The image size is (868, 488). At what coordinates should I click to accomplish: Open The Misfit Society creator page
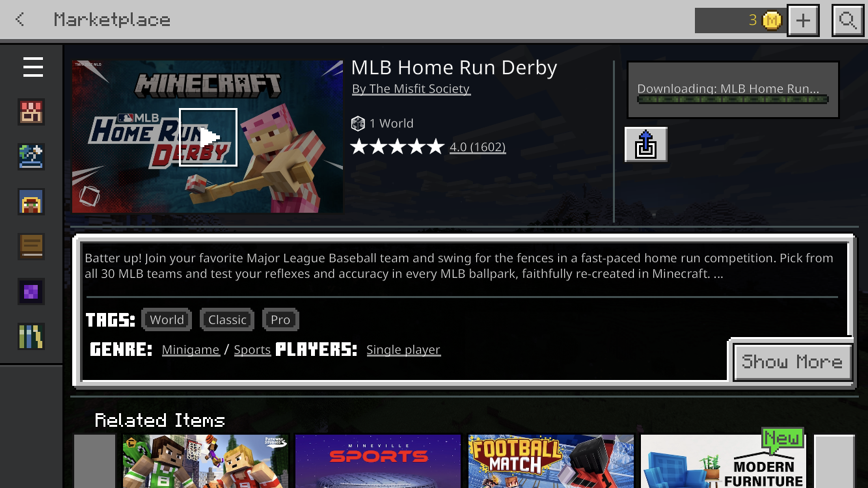coord(411,88)
